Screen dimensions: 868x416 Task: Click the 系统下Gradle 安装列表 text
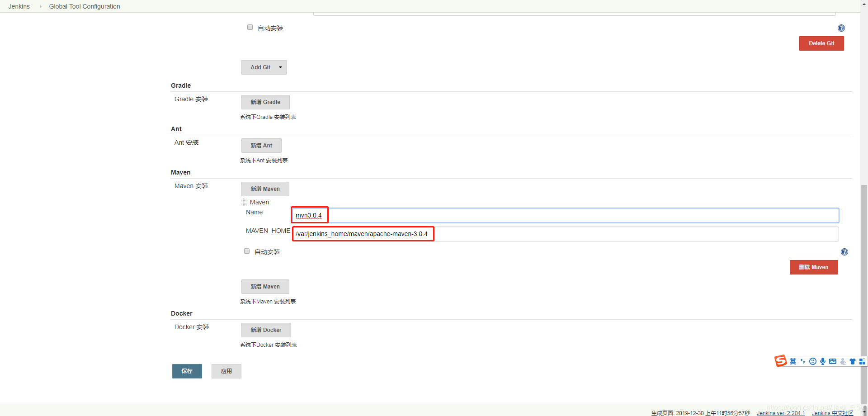click(x=268, y=117)
